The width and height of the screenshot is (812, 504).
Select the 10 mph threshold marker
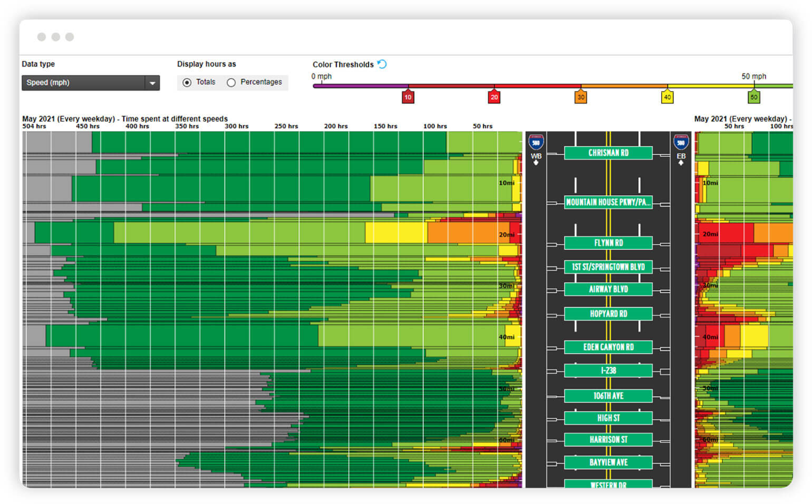point(408,97)
